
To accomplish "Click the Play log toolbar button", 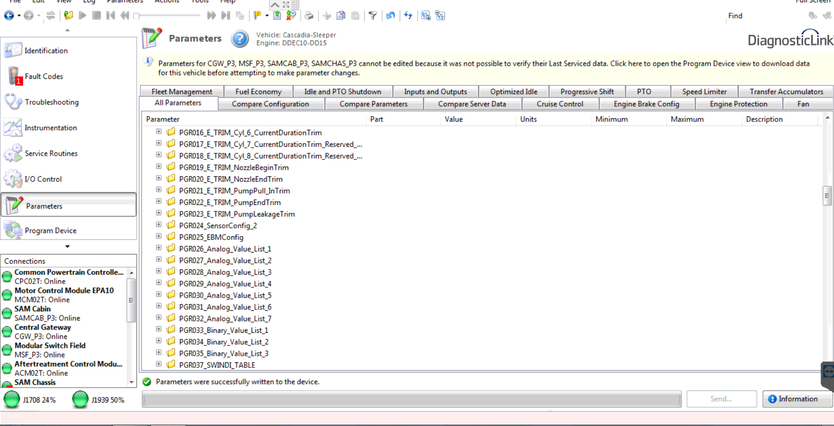I will [x=82, y=16].
